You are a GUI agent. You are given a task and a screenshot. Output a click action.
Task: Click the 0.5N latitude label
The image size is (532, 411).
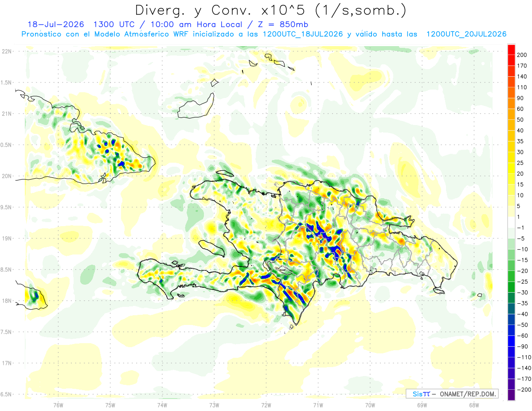[6, 145]
